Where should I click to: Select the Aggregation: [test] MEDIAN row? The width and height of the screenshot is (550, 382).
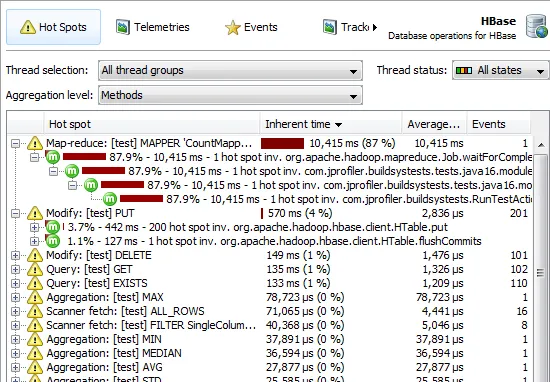click(270, 353)
